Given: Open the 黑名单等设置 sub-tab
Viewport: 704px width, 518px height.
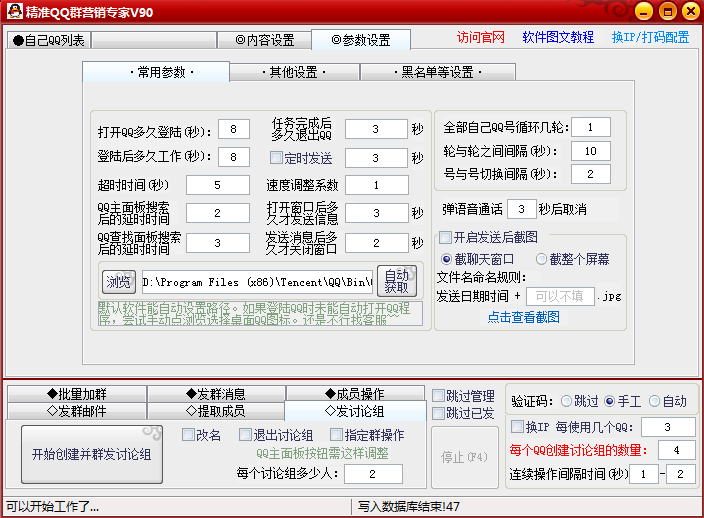Looking at the screenshot, I should pos(438,72).
